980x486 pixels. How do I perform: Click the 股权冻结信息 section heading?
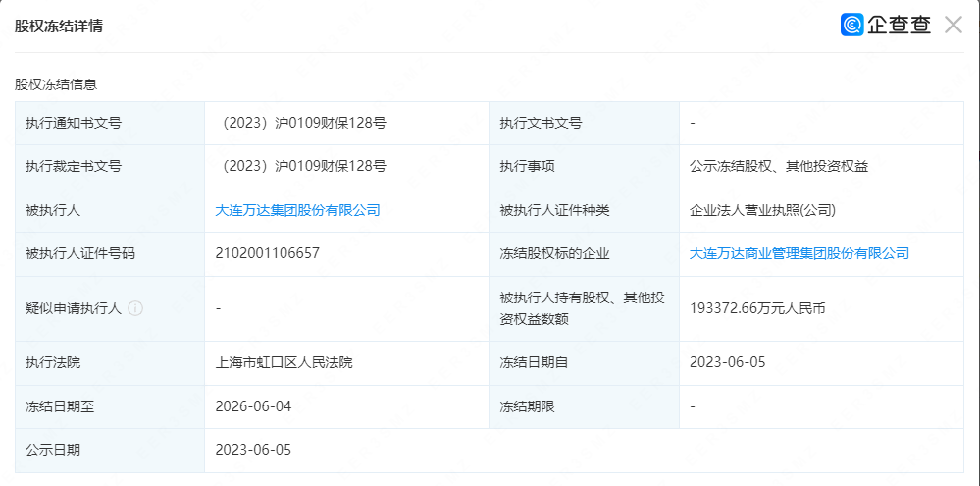point(56,83)
